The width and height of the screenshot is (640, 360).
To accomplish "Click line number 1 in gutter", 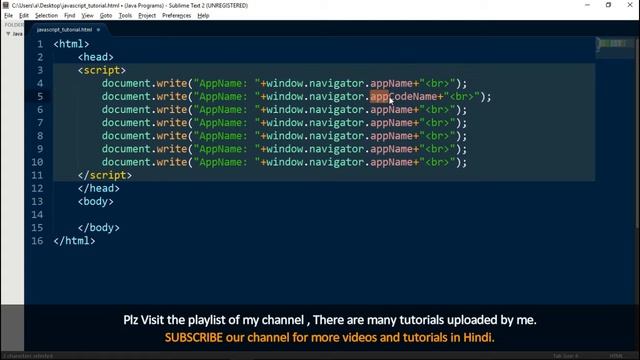I will pos(40,44).
